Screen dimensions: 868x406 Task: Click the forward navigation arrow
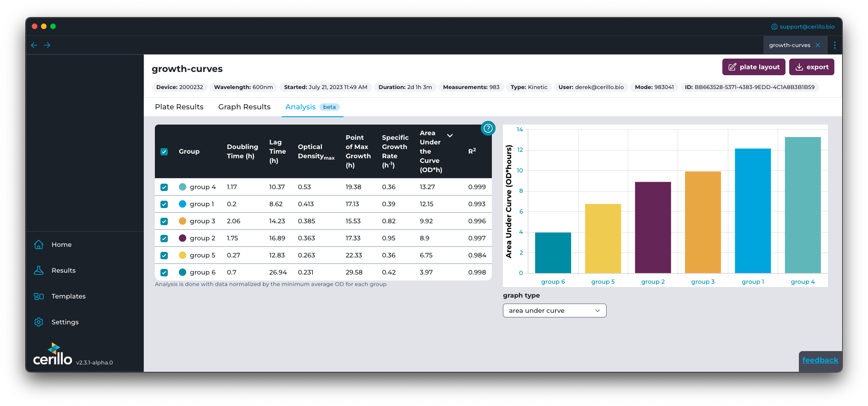tap(47, 45)
